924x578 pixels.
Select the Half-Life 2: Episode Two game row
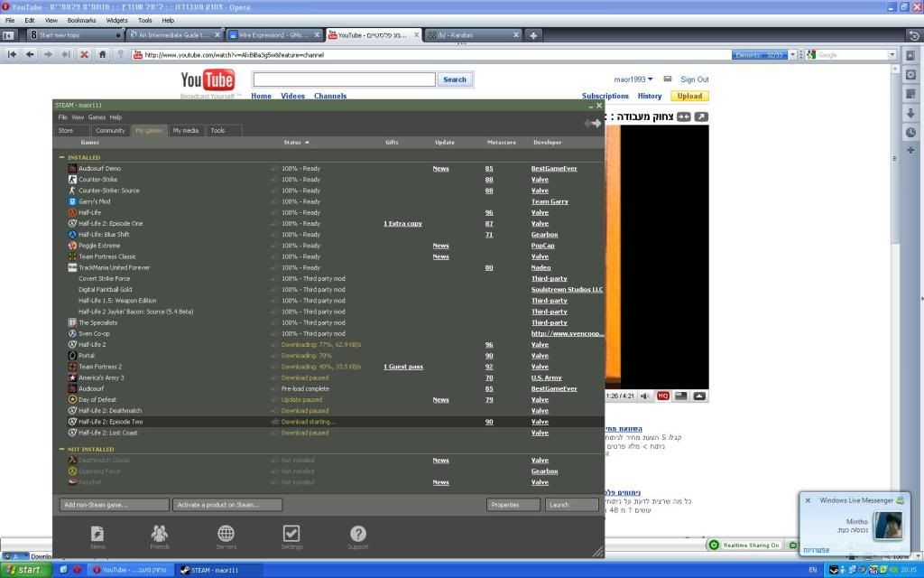tap(328, 422)
